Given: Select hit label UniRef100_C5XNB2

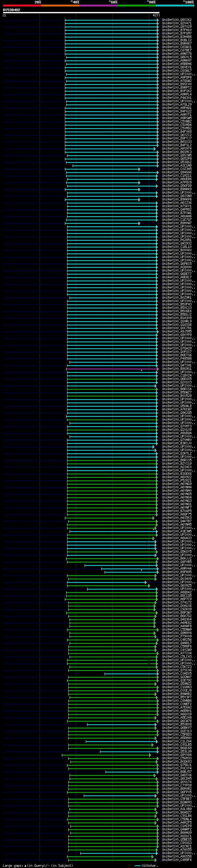Looking at the screenshot, I should pyautogui.click(x=176, y=122).
